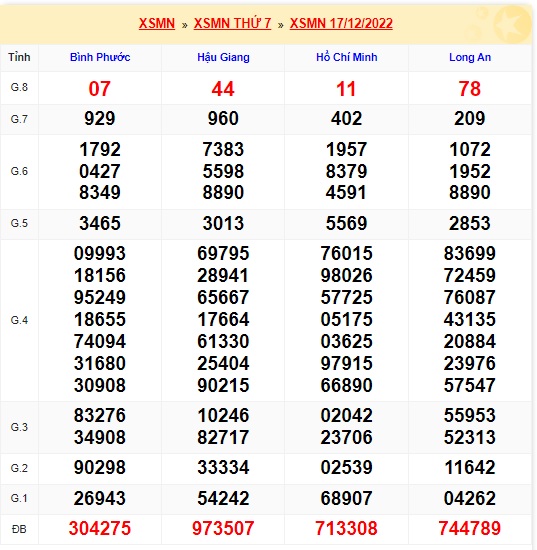Click G.7 number 929
Screen dimensions: 537x550
[100, 119]
